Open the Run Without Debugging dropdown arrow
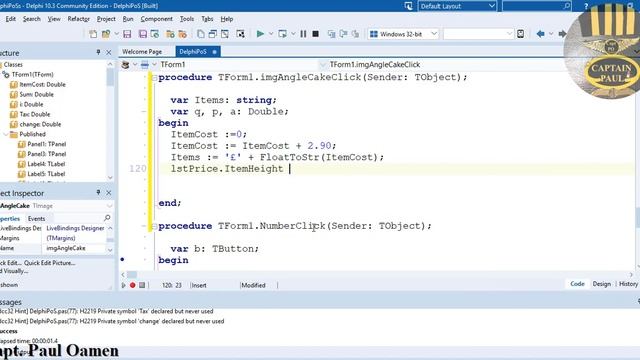This screenshot has width=640, height=360. click(x=293, y=34)
